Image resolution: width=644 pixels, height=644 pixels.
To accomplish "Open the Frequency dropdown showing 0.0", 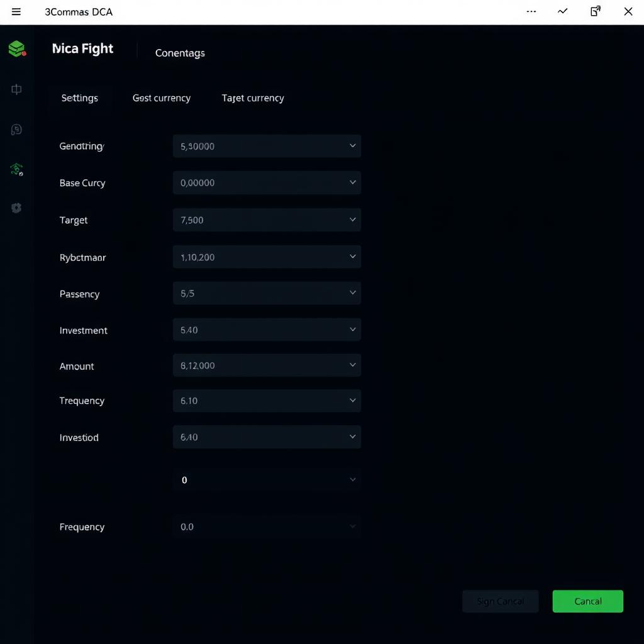I will coord(267,526).
